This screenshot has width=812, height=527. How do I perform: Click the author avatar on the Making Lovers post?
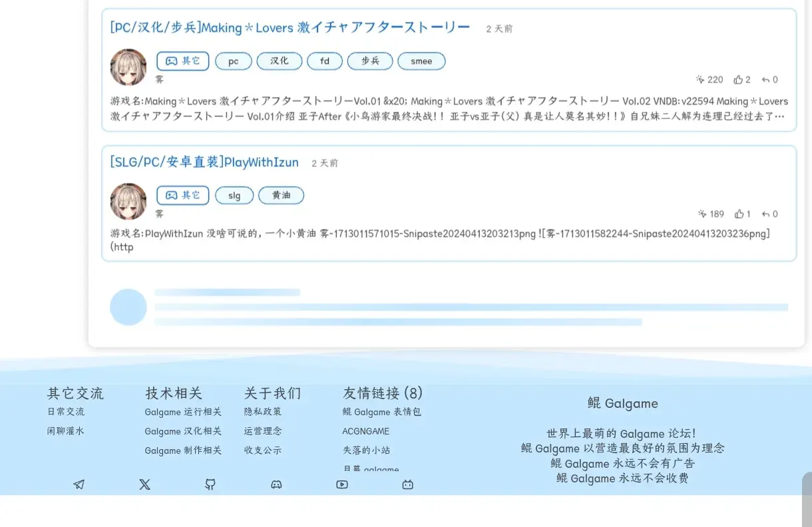(x=128, y=67)
